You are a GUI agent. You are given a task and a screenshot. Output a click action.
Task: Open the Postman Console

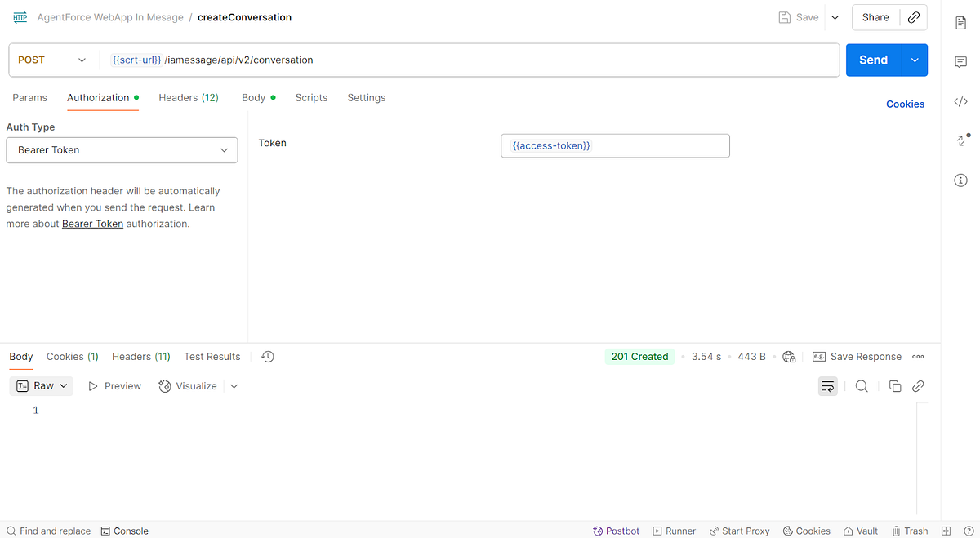tap(124, 531)
